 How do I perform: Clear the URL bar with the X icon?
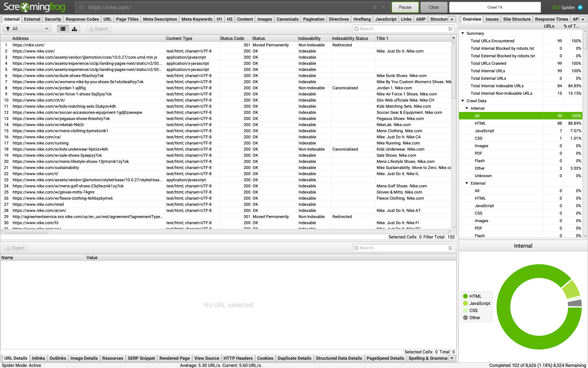tap(374, 7)
